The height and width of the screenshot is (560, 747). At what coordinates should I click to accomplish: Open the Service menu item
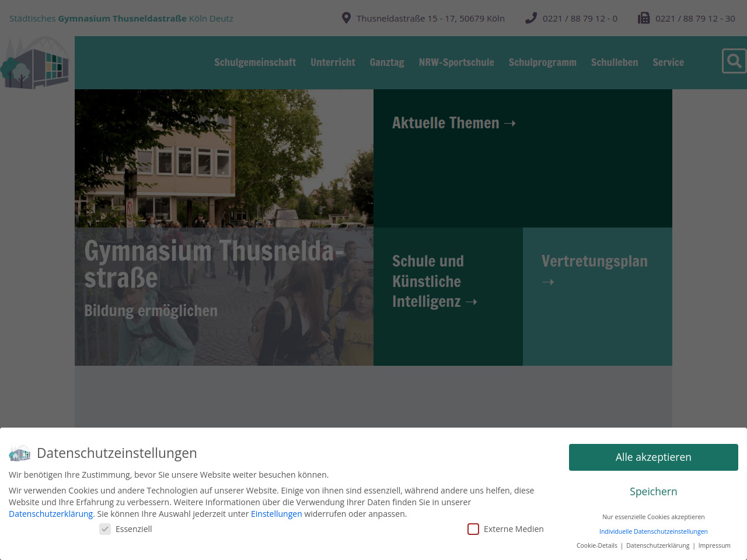(x=668, y=62)
